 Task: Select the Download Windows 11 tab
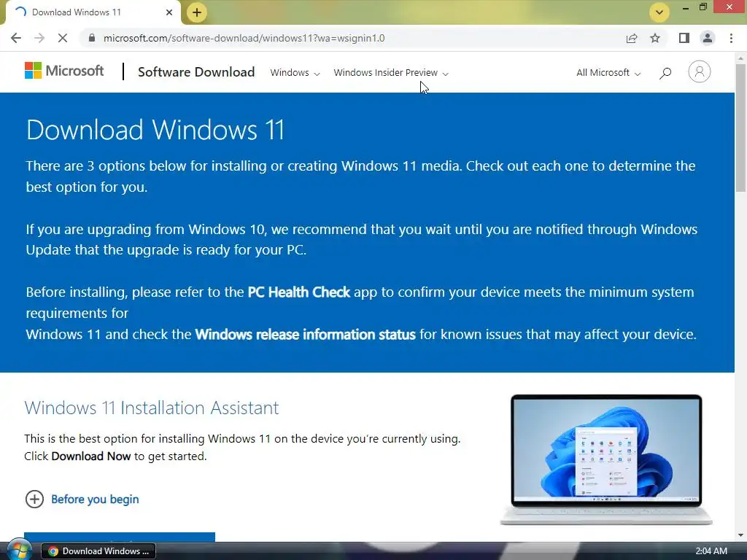coord(93,12)
